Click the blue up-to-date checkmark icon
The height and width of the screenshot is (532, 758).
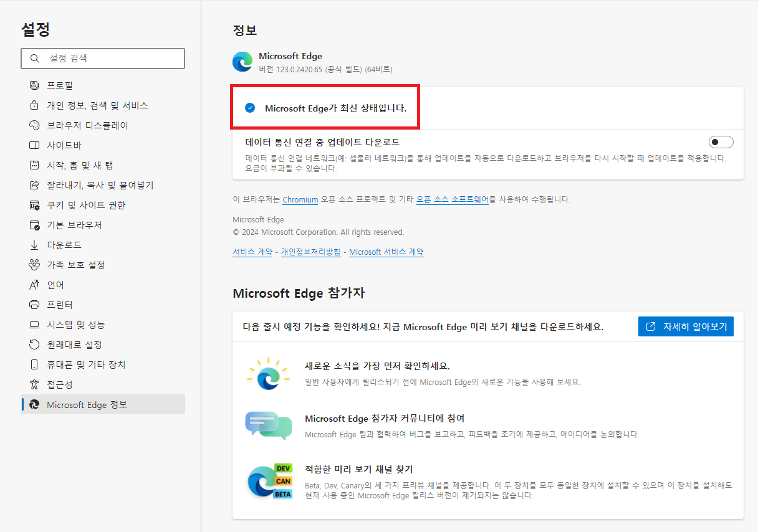point(250,108)
